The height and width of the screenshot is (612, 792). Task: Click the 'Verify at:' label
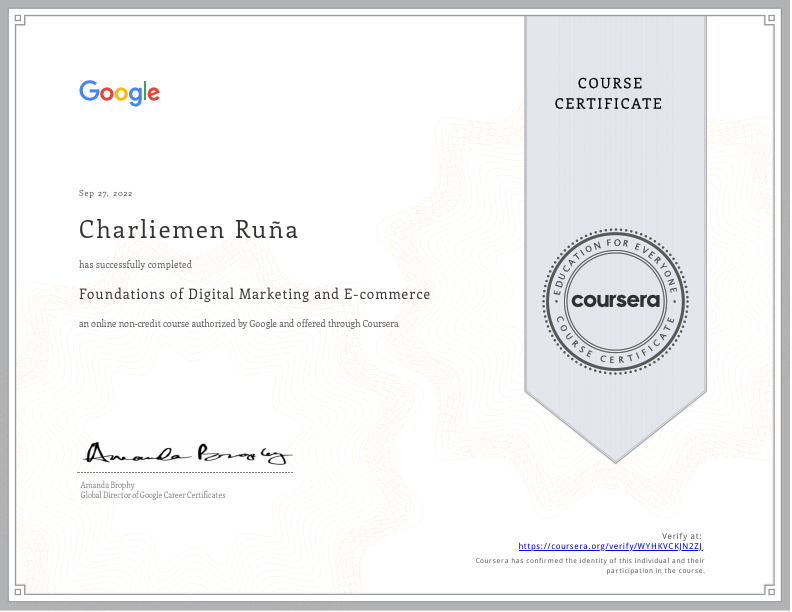coord(682,536)
